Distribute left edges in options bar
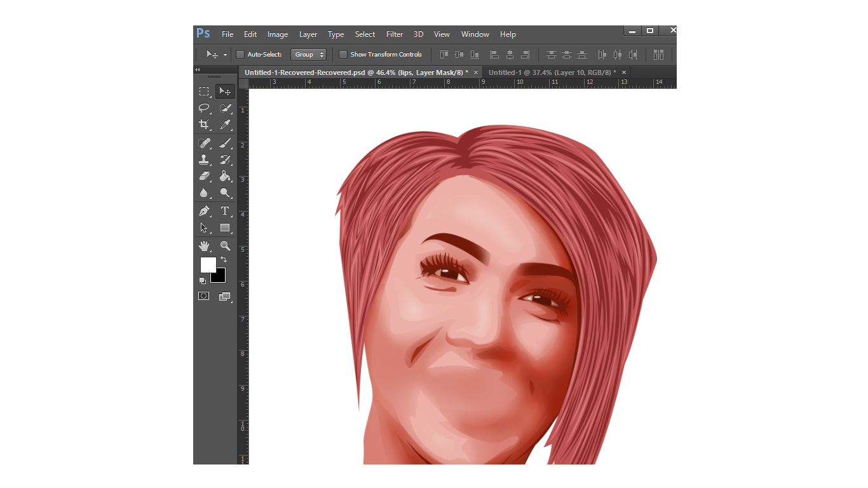The image size is (868, 488). click(602, 55)
